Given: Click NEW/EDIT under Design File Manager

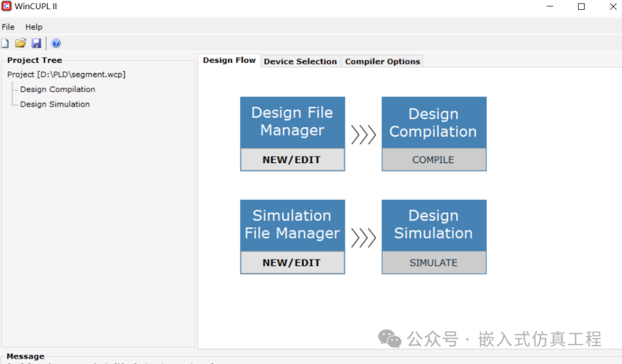Looking at the screenshot, I should (x=293, y=160).
